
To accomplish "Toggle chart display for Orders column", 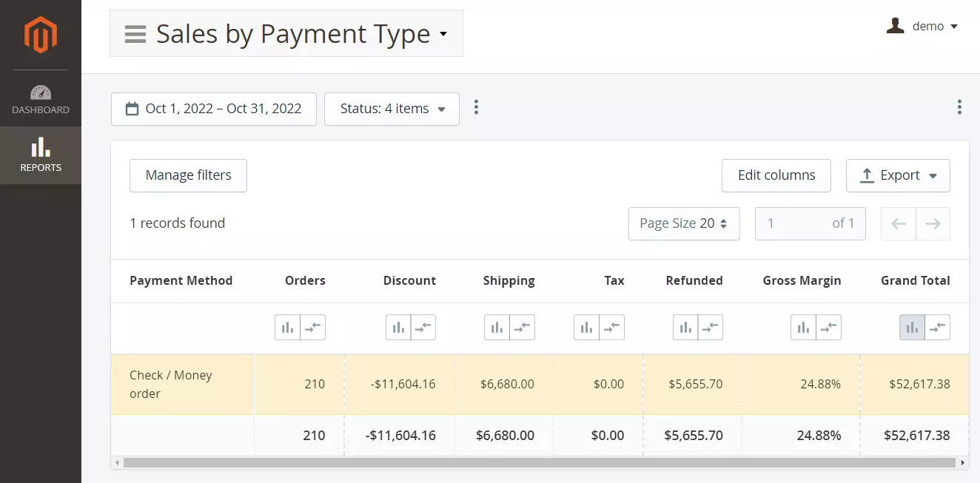I will click(287, 327).
